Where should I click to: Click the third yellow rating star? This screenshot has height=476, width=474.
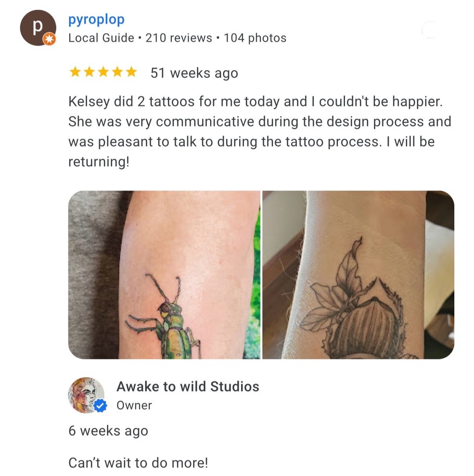pos(103,72)
